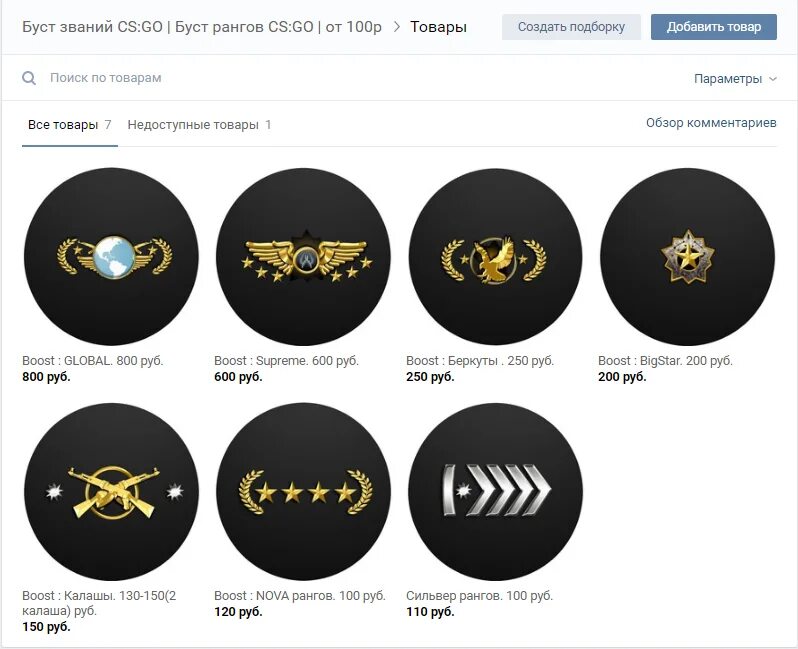Image resolution: width=798 pixels, height=649 pixels.
Task: Open the BigStar badge product image
Action: 687,257
